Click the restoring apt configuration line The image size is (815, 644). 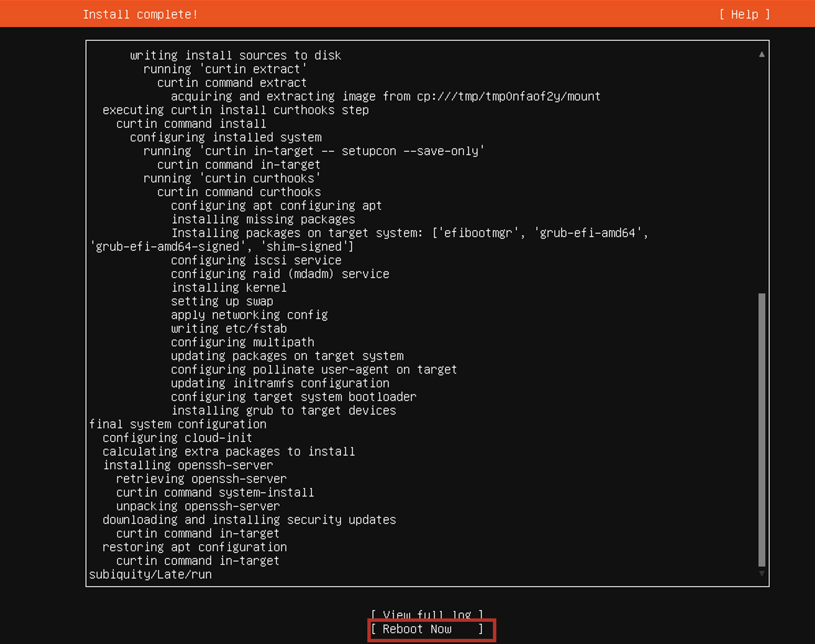194,547
